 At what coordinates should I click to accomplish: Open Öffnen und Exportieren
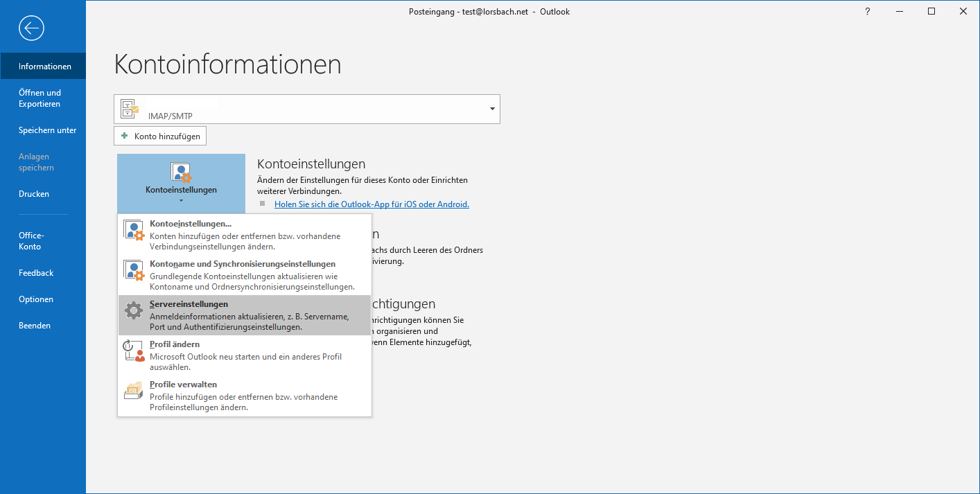point(43,98)
